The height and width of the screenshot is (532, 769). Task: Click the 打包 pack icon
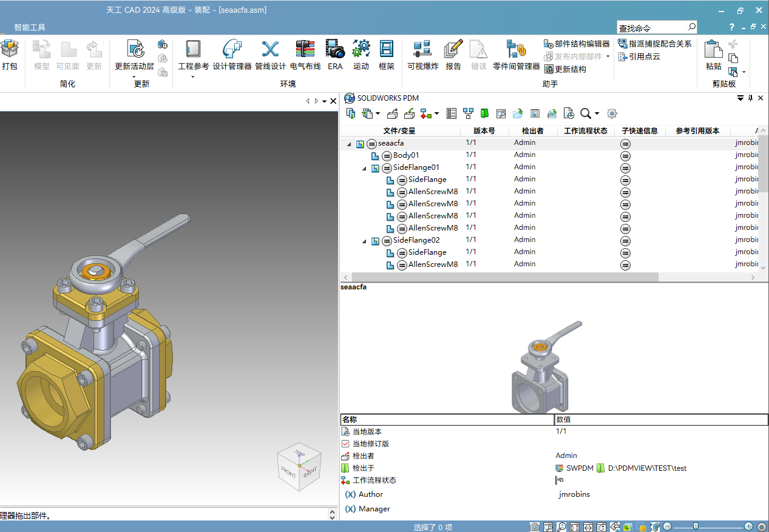point(10,55)
